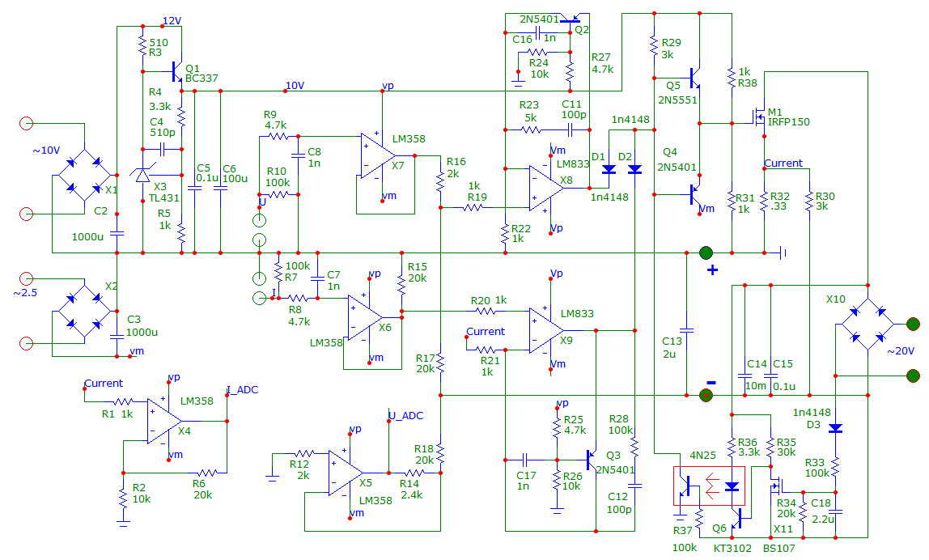
Task: Select the "~2.5" source text
Action: click(25, 293)
